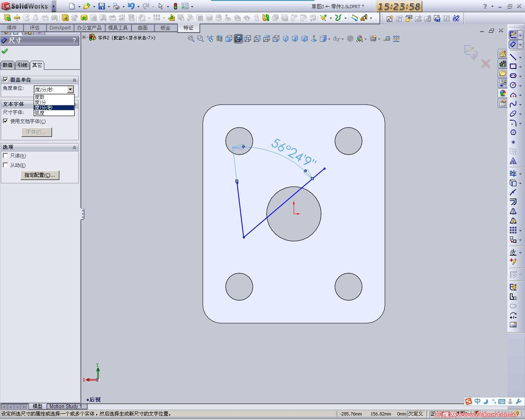Click the Rebuild traffic light icon
Image resolution: width=525 pixels, height=420 pixels.
176,6
